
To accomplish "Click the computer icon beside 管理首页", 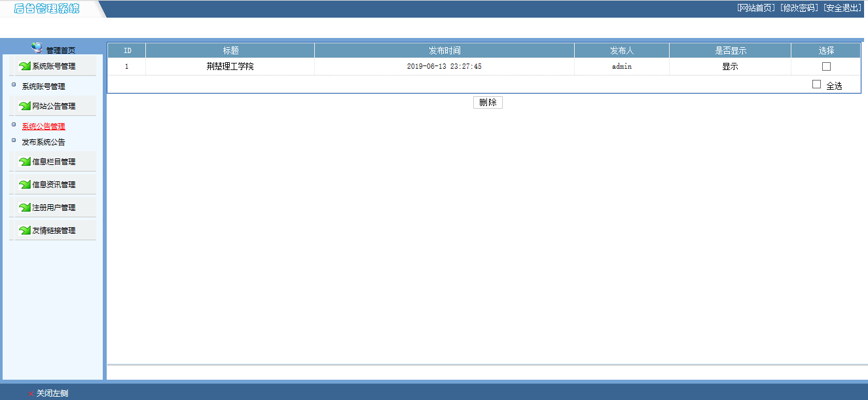I will tap(37, 48).
